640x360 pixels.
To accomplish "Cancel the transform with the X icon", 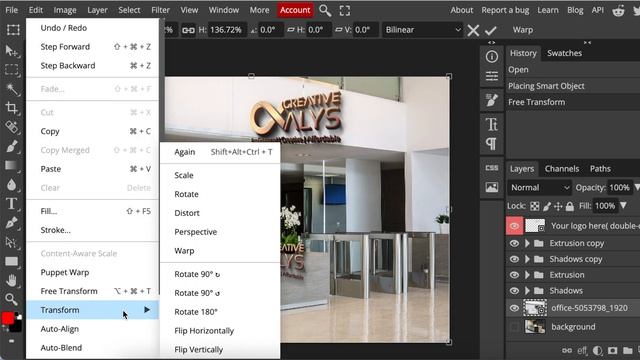I will point(473,30).
